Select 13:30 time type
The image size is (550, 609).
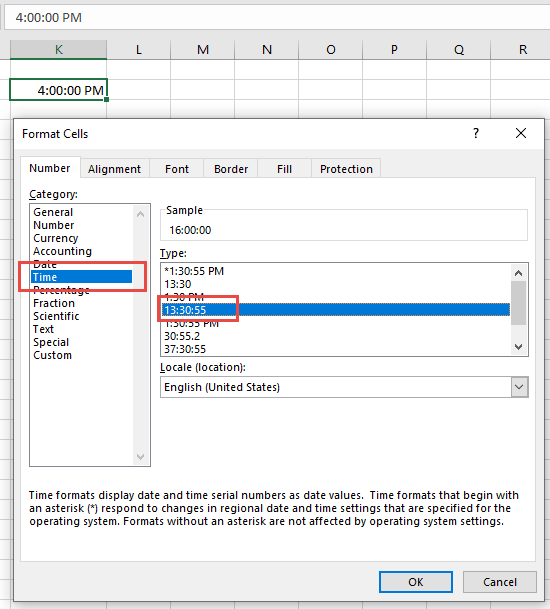(x=178, y=284)
